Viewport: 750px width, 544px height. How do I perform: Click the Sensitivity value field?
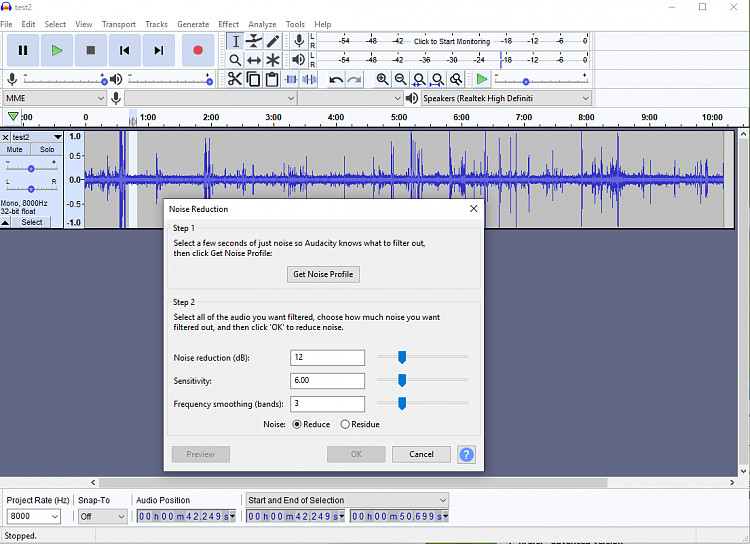pyautogui.click(x=327, y=380)
